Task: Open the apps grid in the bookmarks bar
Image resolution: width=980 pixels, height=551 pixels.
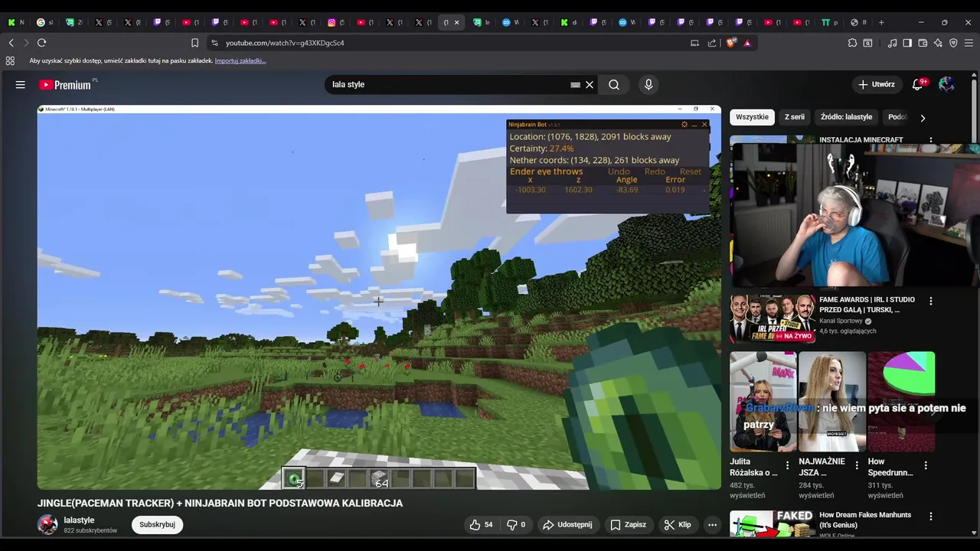Action: (11, 60)
